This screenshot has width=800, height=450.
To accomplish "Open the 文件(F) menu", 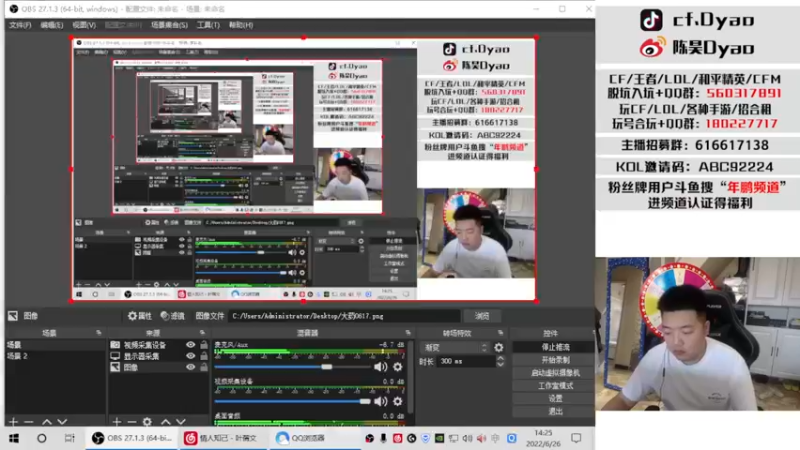I will click(20, 25).
